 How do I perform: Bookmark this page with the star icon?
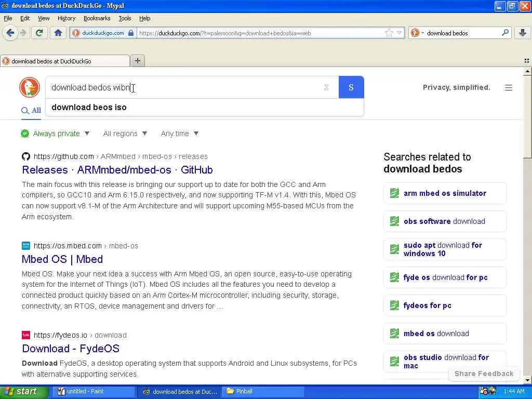[389, 33]
